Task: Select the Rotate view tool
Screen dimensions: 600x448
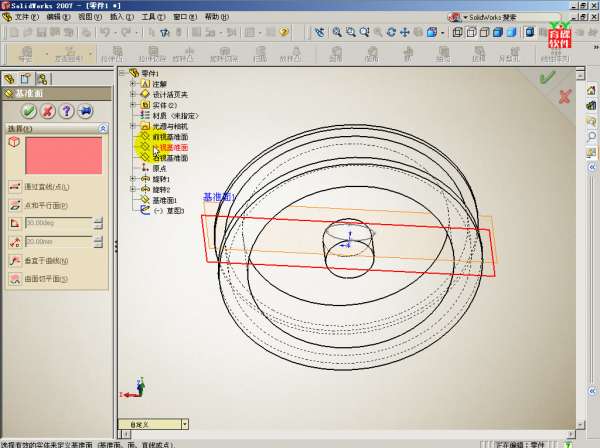Action: click(390, 32)
